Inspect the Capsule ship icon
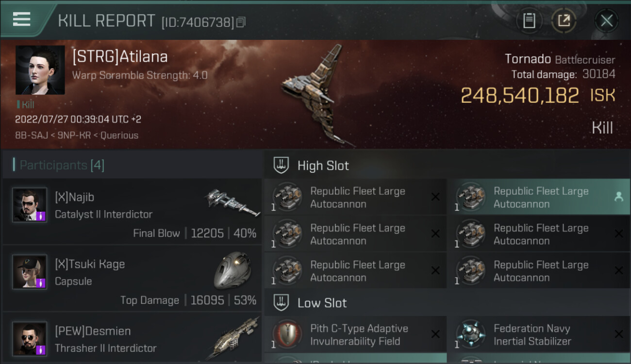 (232, 269)
